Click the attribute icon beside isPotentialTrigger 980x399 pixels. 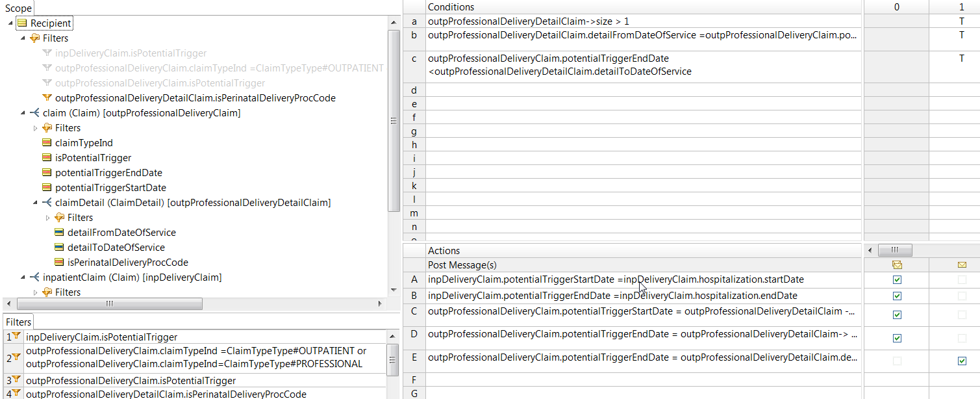pos(47,158)
